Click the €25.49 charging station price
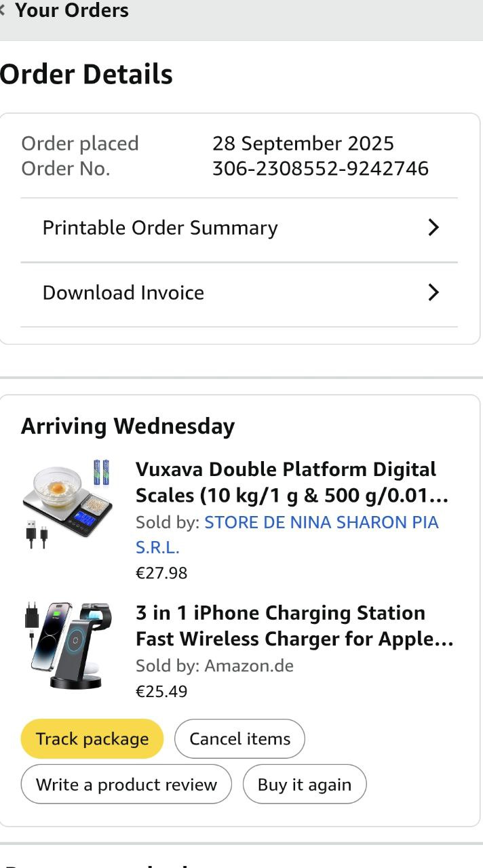 161,692
